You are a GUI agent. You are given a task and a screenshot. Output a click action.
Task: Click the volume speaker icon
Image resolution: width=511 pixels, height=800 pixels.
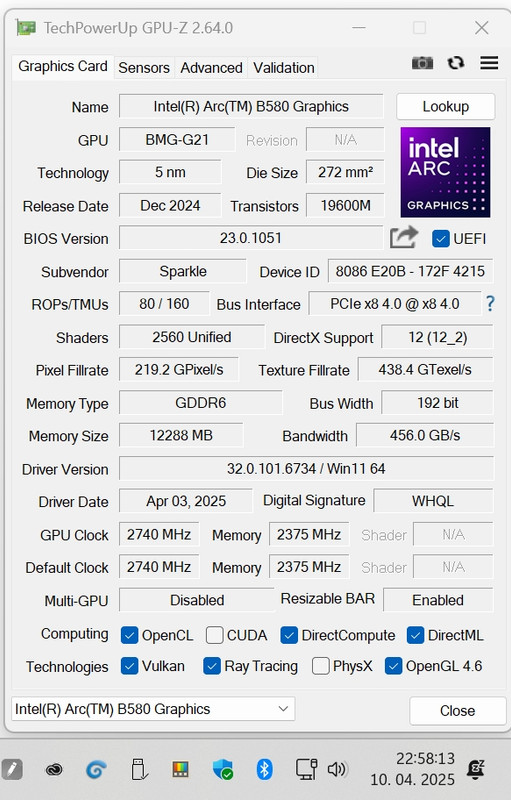[337, 769]
